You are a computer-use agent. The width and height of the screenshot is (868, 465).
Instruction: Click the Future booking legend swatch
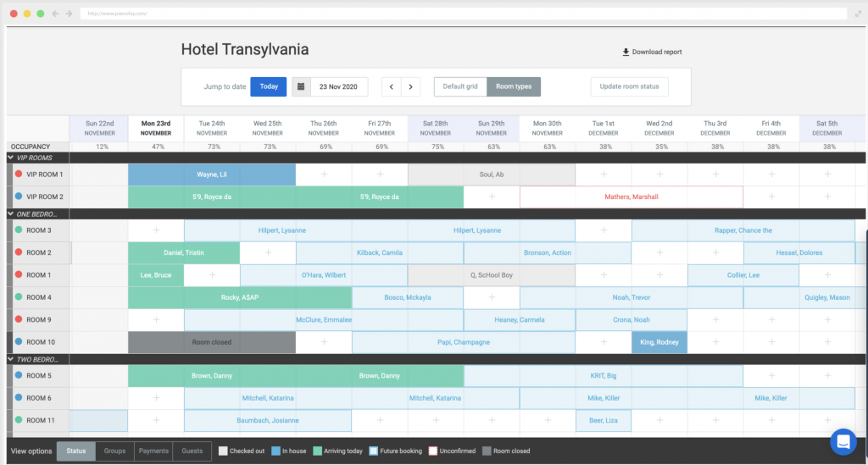[x=374, y=451]
